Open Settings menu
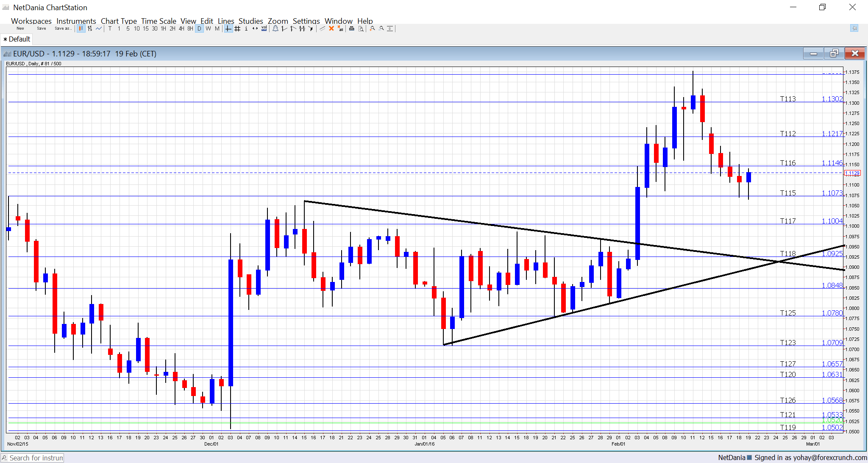The height and width of the screenshot is (463, 868). [x=306, y=21]
